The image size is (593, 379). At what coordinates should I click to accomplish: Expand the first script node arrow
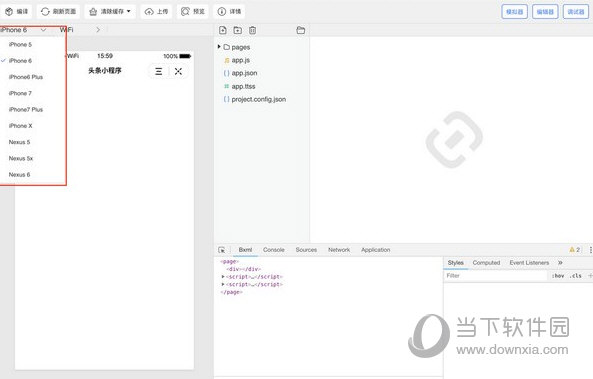(x=223, y=277)
